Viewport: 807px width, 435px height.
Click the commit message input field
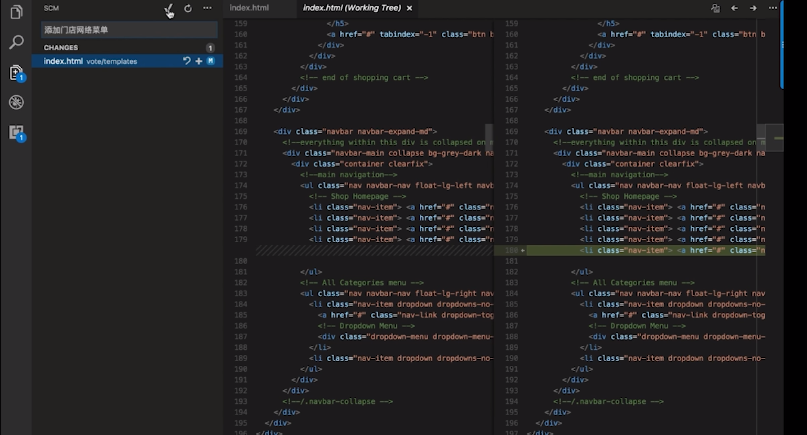(129, 30)
